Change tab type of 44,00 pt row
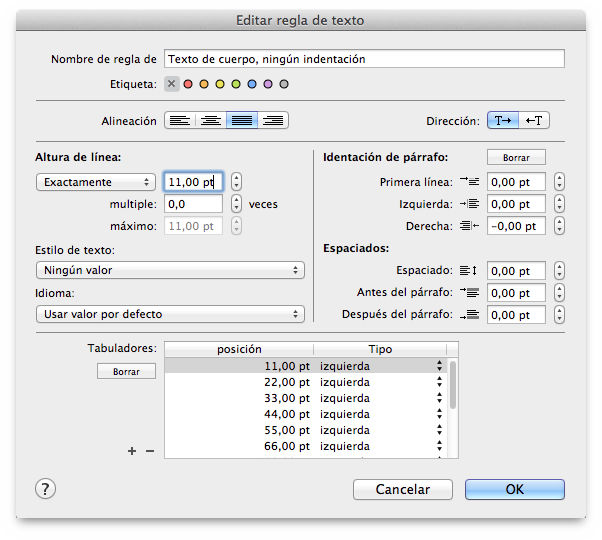Image resolution: width=602 pixels, height=540 pixels. [x=439, y=414]
